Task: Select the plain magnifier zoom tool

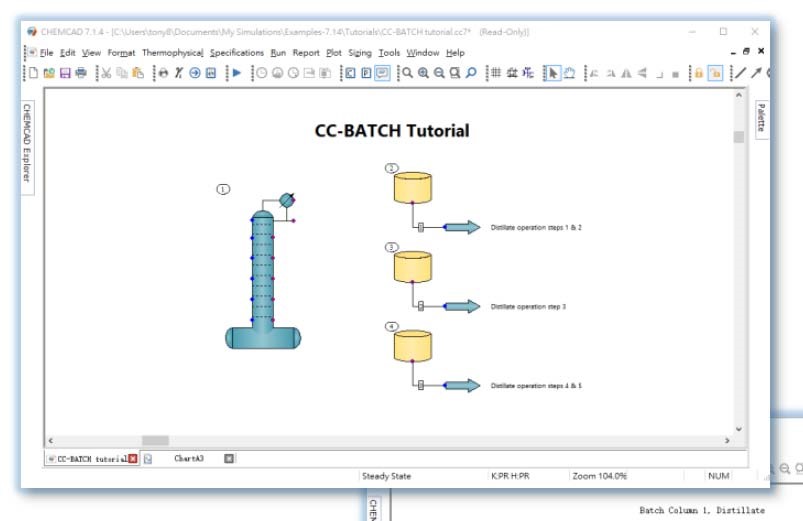Action: pyautogui.click(x=407, y=73)
